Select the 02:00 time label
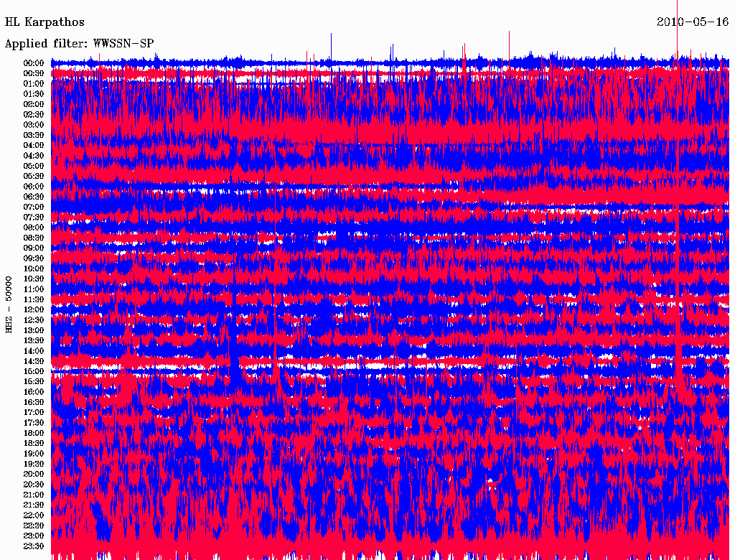 (34, 105)
